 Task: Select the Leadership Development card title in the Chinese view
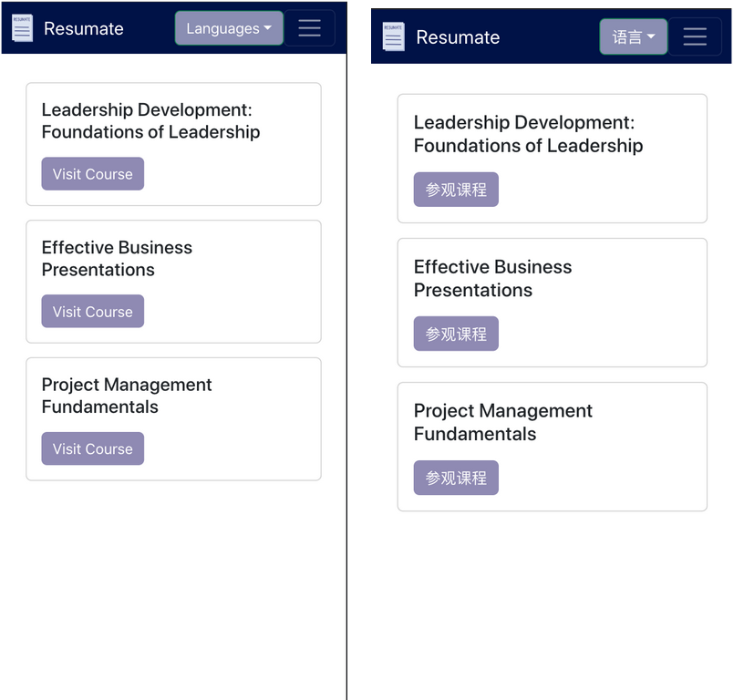point(528,134)
